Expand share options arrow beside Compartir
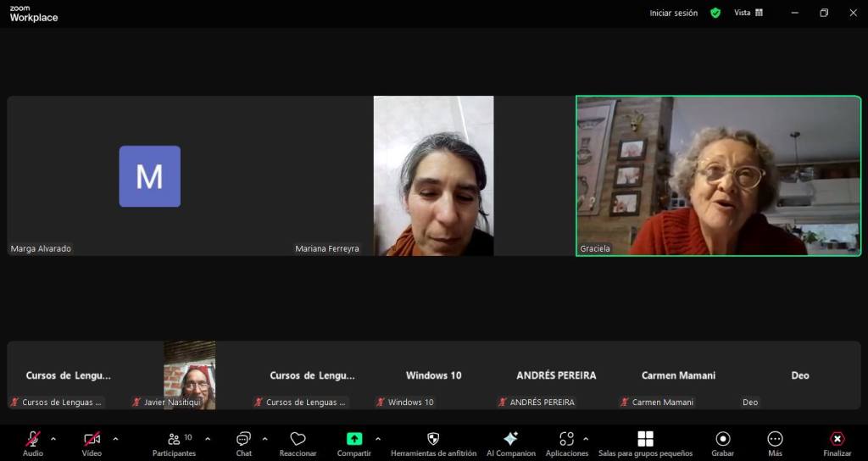Viewport: 868px width, 461px height. (x=377, y=439)
